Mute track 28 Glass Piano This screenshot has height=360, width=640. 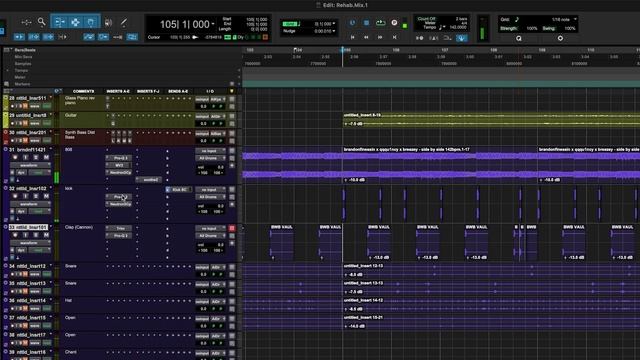pos(25,106)
